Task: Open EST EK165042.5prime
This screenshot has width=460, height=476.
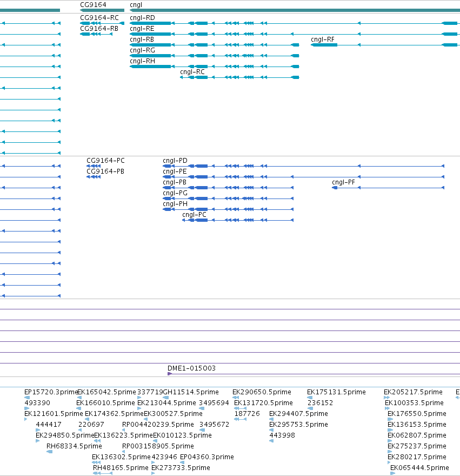Action: coord(107,392)
